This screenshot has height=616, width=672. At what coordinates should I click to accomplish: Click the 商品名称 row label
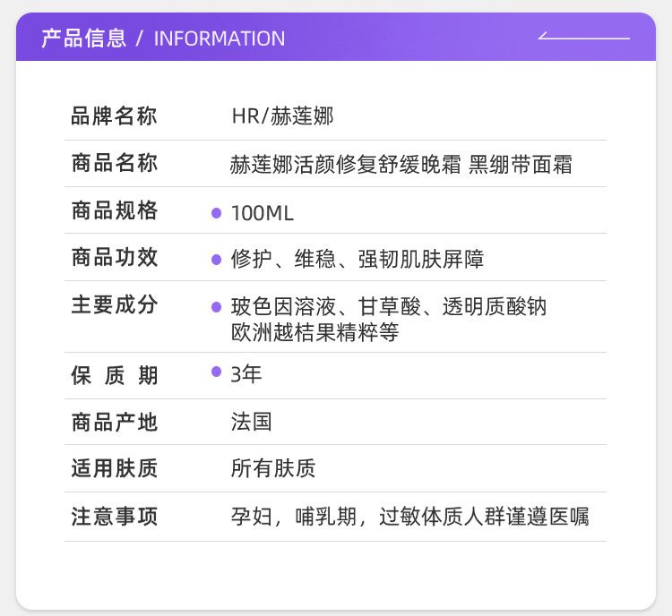pyautogui.click(x=114, y=164)
